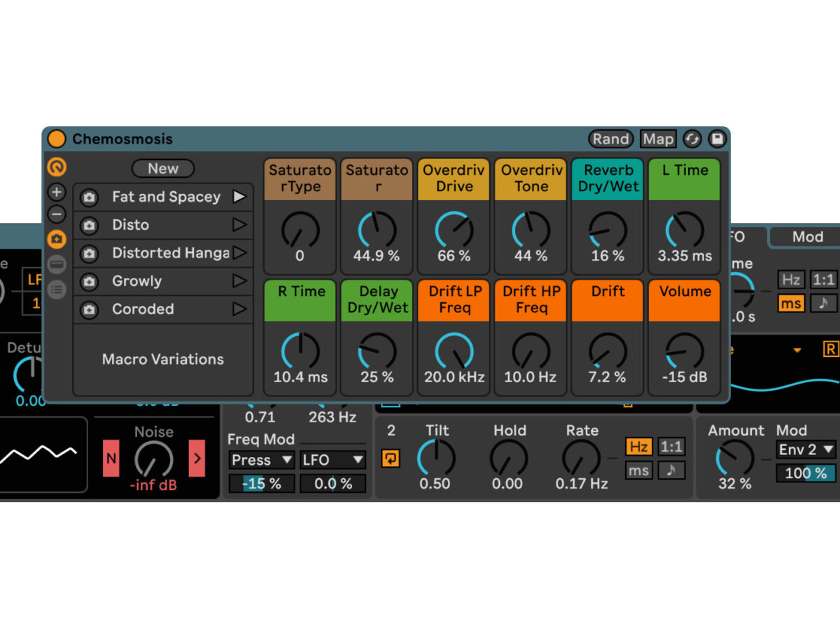The width and height of the screenshot is (840, 630).
Task: Toggle the Chemosmosis device activator button
Action: coord(57,139)
